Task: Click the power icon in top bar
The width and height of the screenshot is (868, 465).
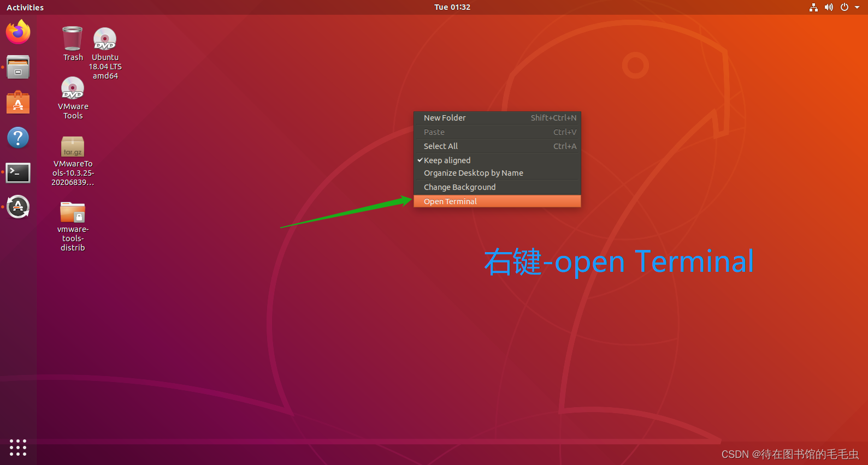Action: pyautogui.click(x=844, y=7)
